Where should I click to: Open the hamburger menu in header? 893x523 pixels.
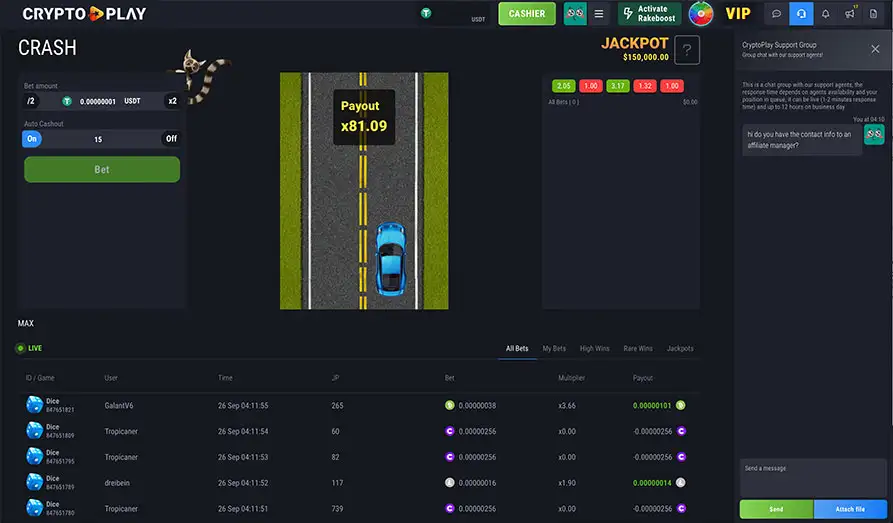tap(599, 14)
